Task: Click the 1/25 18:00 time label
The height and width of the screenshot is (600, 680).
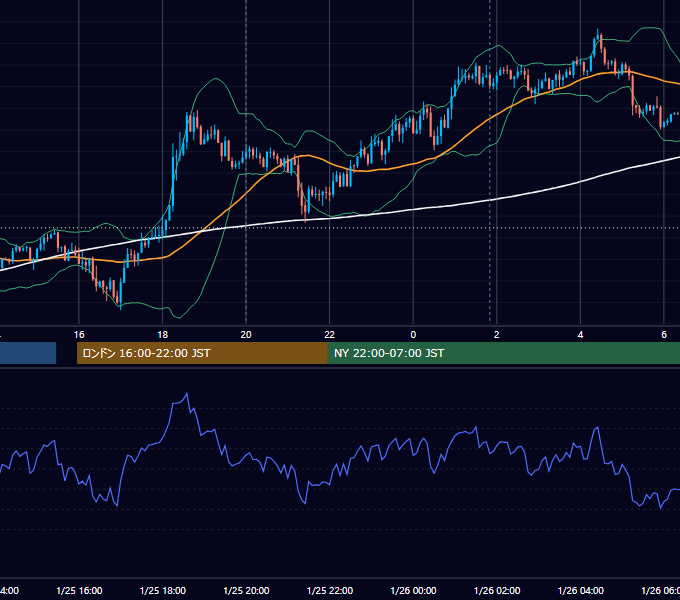Action: coord(163,590)
